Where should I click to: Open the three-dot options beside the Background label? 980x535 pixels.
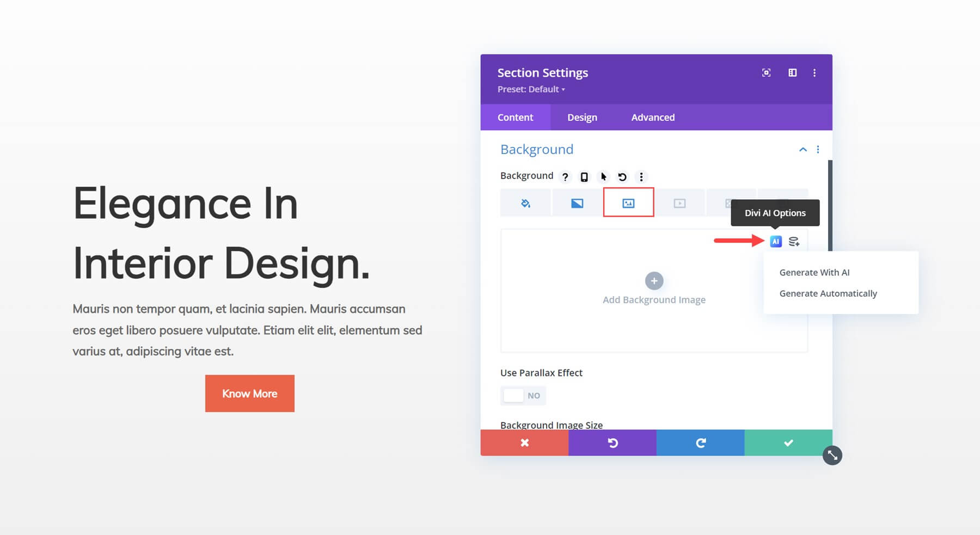click(x=641, y=177)
